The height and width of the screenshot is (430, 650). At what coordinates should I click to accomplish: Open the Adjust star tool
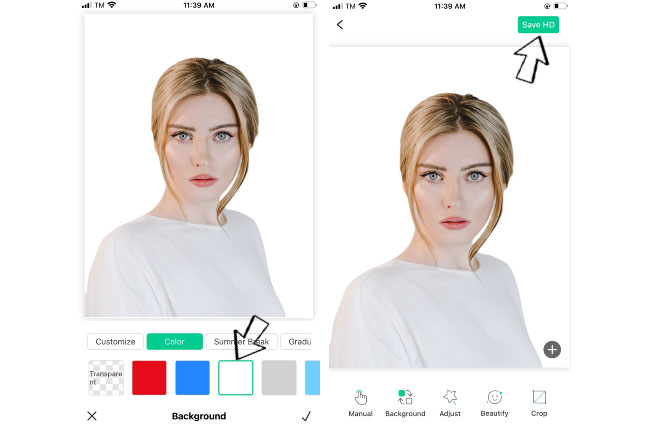click(x=450, y=403)
